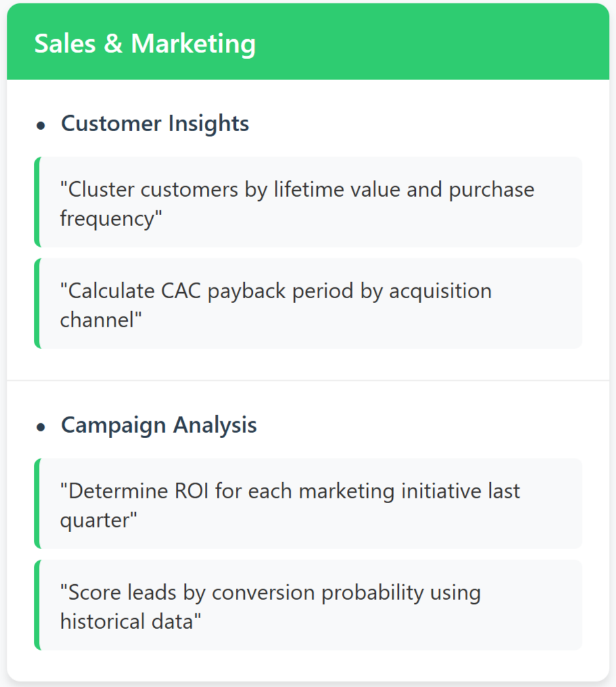Click the green accent bar of Score leads card
The height and width of the screenshot is (687, 616).
pos(37,605)
